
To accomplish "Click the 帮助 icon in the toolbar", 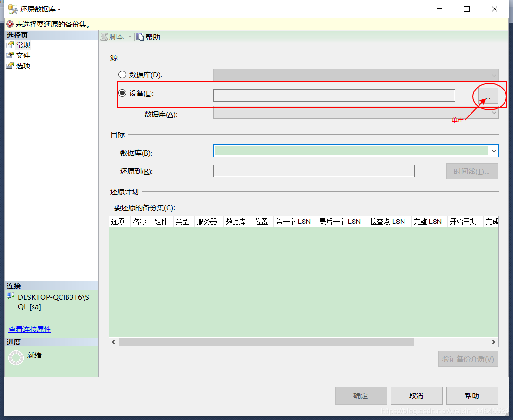I will pos(140,36).
